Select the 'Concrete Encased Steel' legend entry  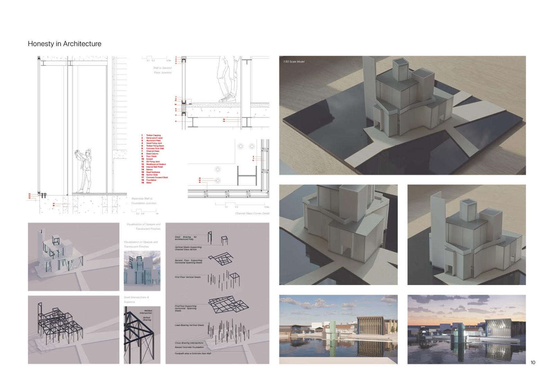click(x=157, y=177)
